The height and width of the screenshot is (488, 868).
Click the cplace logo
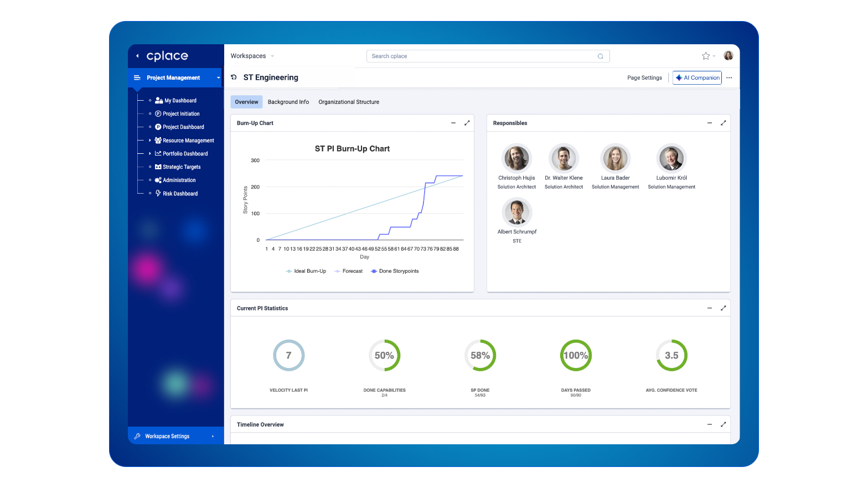pyautogui.click(x=167, y=56)
